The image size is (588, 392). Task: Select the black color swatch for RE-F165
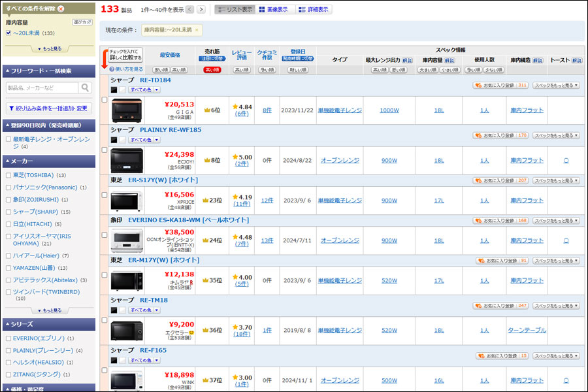click(x=114, y=361)
